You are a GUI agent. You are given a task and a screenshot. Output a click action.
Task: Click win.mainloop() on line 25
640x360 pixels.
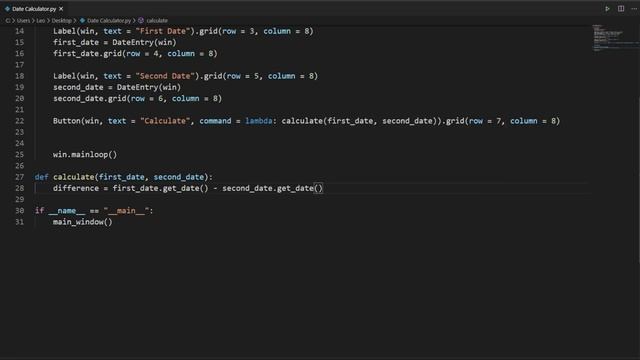pos(85,154)
